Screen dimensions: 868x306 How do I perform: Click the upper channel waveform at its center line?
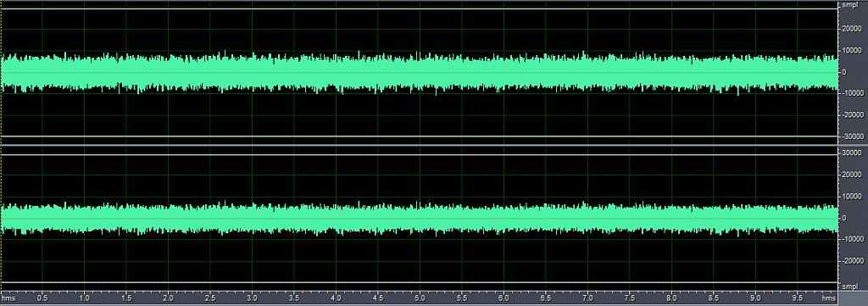pyautogui.click(x=420, y=73)
